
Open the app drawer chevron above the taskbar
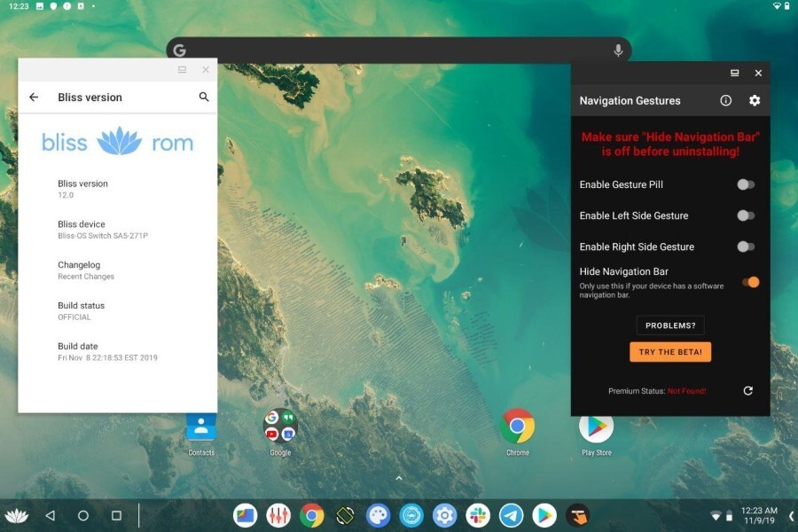tap(399, 478)
